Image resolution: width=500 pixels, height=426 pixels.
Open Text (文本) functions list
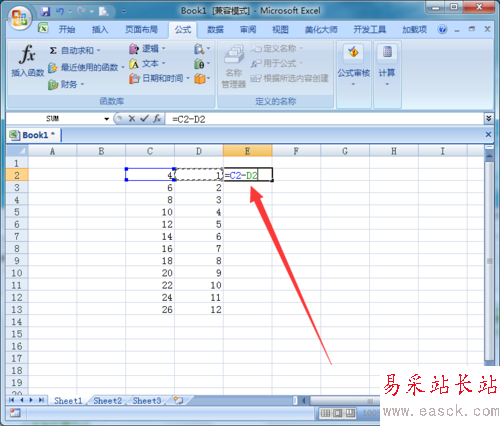click(147, 63)
